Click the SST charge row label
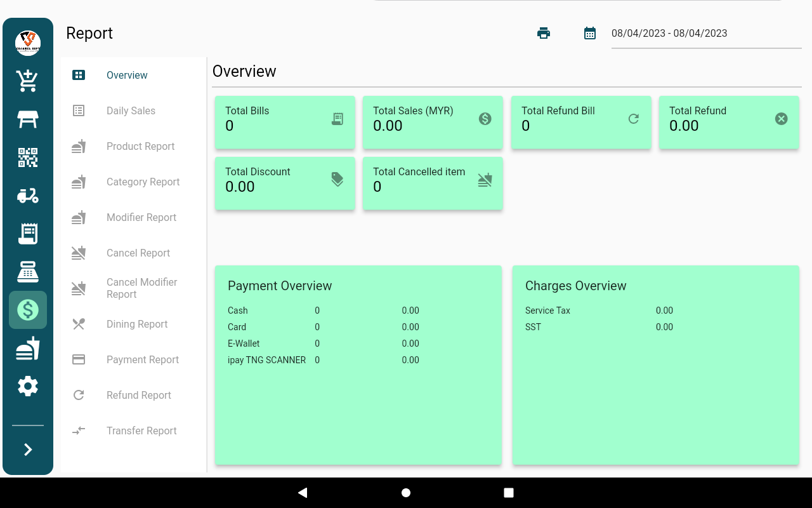 [533, 327]
